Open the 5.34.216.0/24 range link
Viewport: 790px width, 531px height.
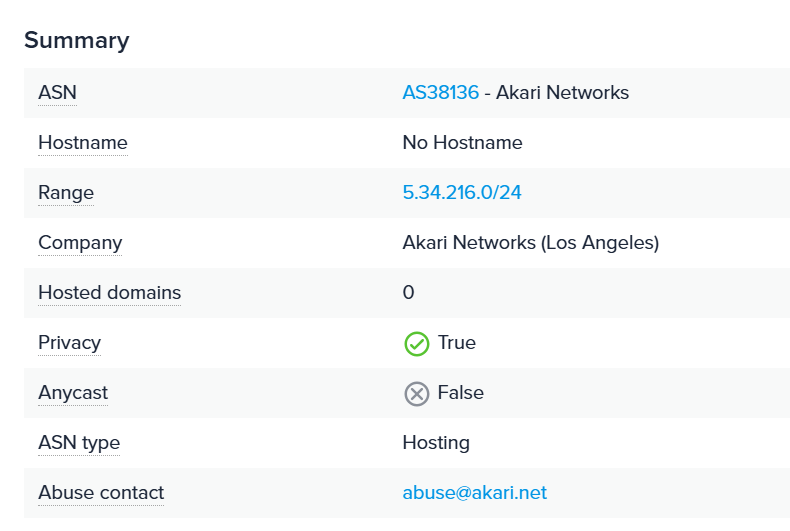[x=462, y=193]
